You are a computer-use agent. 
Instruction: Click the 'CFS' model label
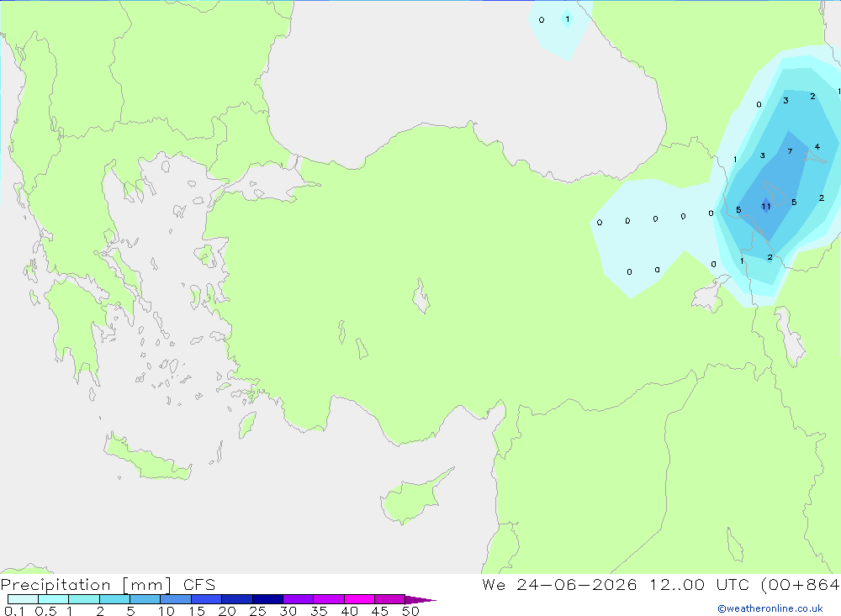point(199,585)
